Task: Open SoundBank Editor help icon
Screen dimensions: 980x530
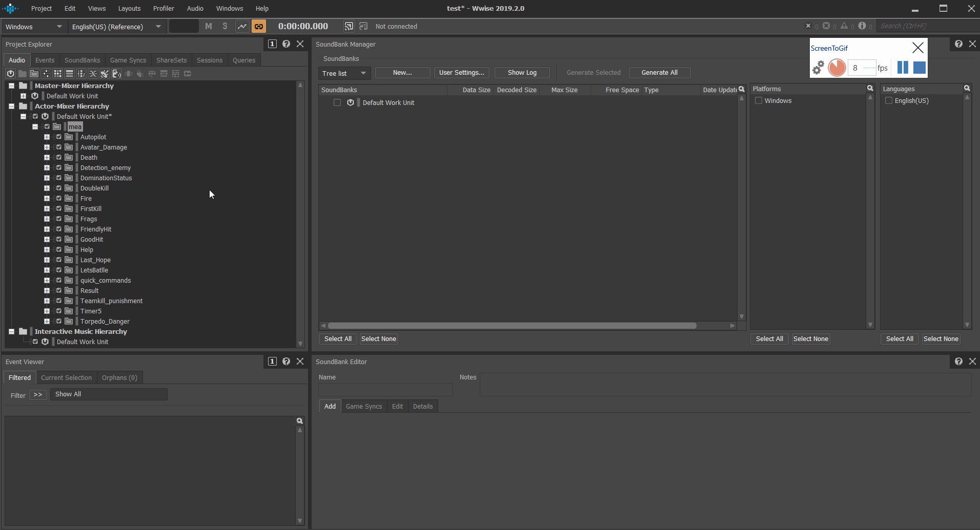Action: click(x=958, y=362)
